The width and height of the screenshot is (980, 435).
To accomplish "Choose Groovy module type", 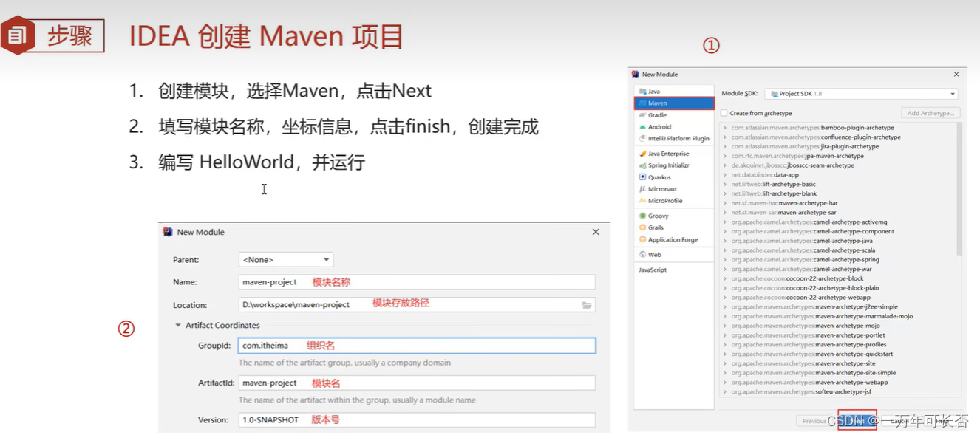I will [x=673, y=216].
